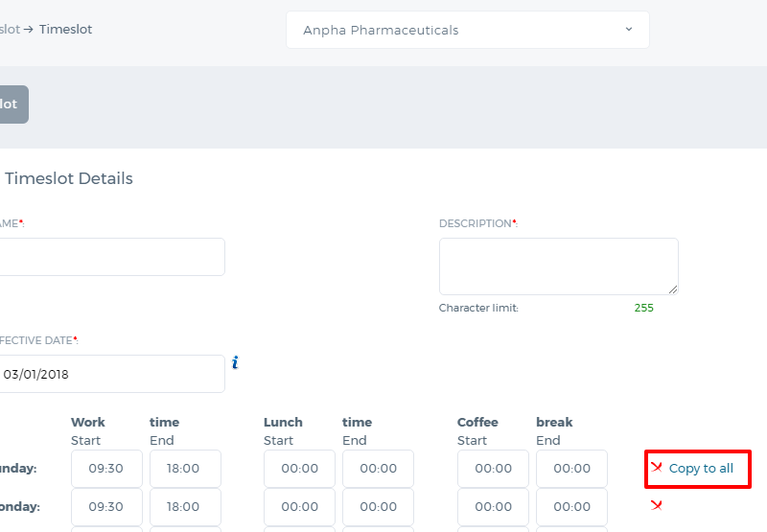Image resolution: width=767 pixels, height=532 pixels.
Task: Open the Anpha Pharmaceuticals company dropdown
Action: point(468,30)
